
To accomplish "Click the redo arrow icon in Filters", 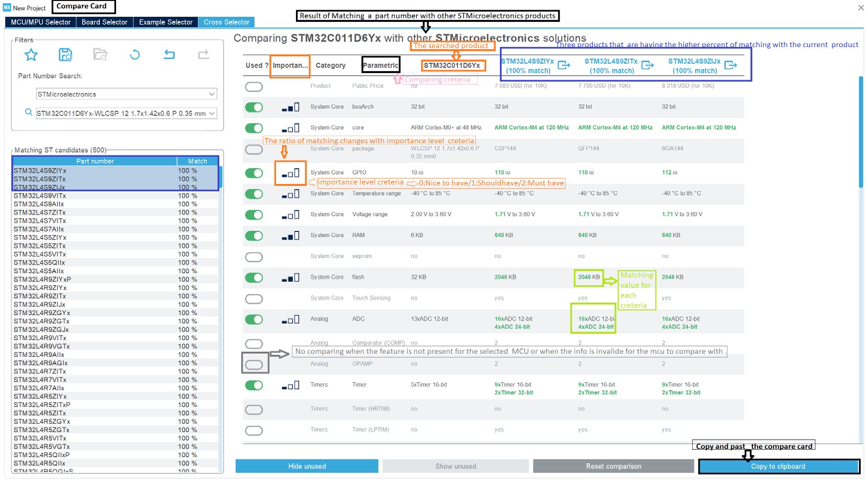I will point(203,54).
